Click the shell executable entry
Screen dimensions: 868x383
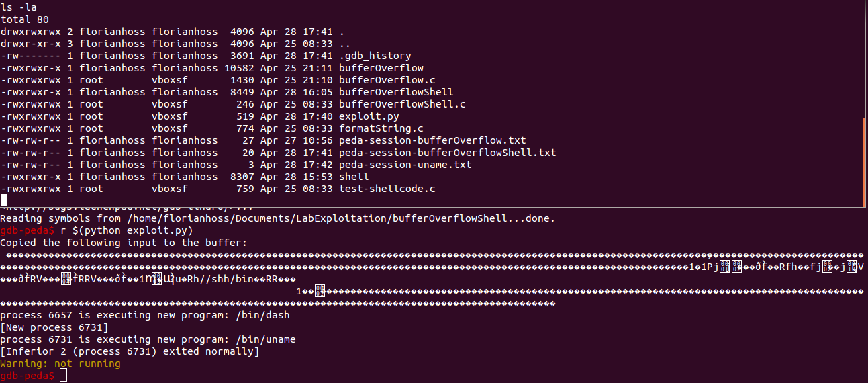[x=354, y=177]
